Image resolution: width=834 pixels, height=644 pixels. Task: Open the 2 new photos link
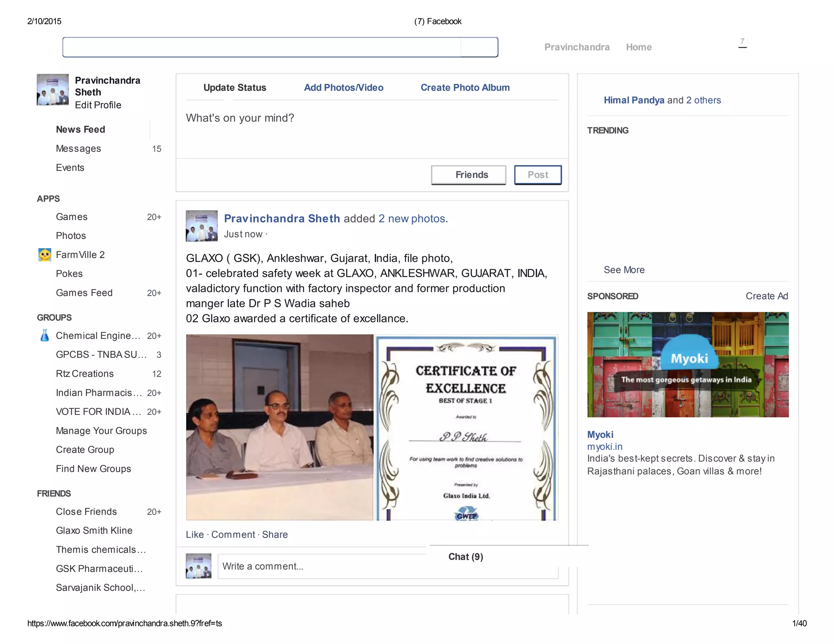(412, 219)
